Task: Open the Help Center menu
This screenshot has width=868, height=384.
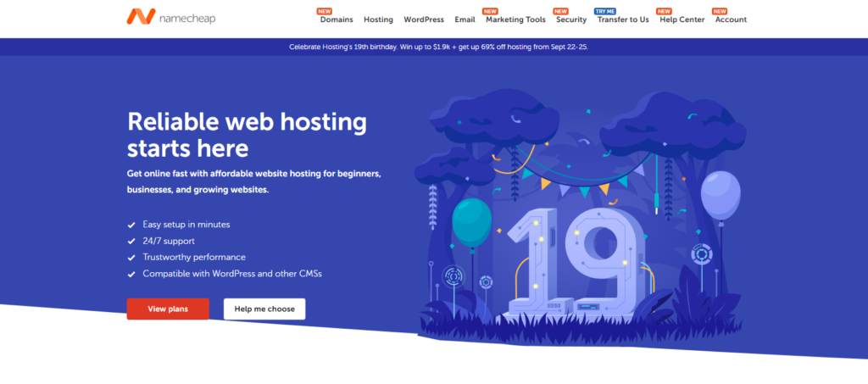Action: click(682, 19)
